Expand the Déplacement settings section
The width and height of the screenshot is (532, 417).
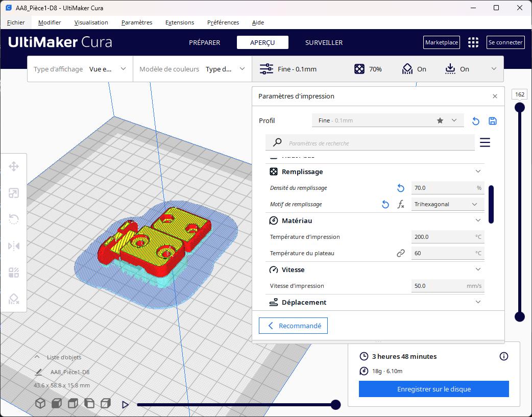coord(478,302)
